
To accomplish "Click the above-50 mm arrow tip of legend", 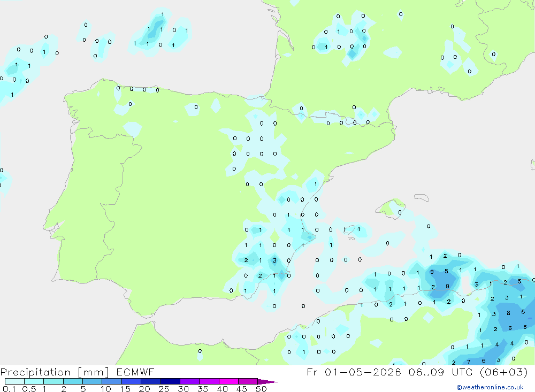I will 267,382.
